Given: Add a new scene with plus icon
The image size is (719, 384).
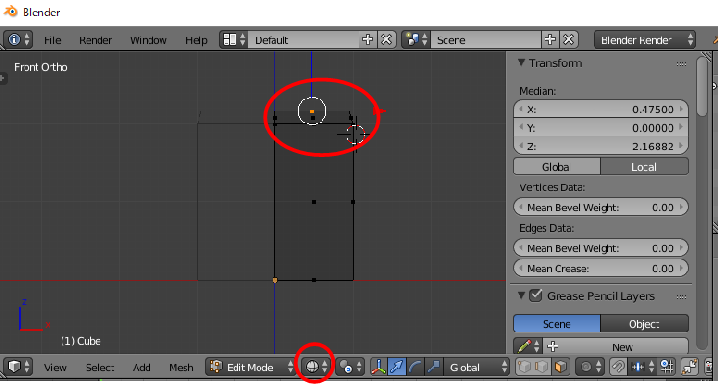Looking at the screenshot, I should click(549, 40).
